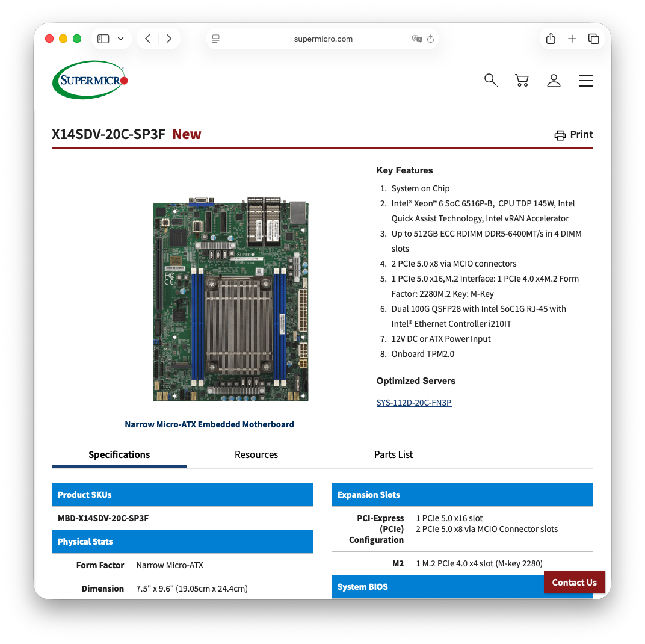Open the user account icon
The width and height of the screenshot is (645, 644).
554,81
